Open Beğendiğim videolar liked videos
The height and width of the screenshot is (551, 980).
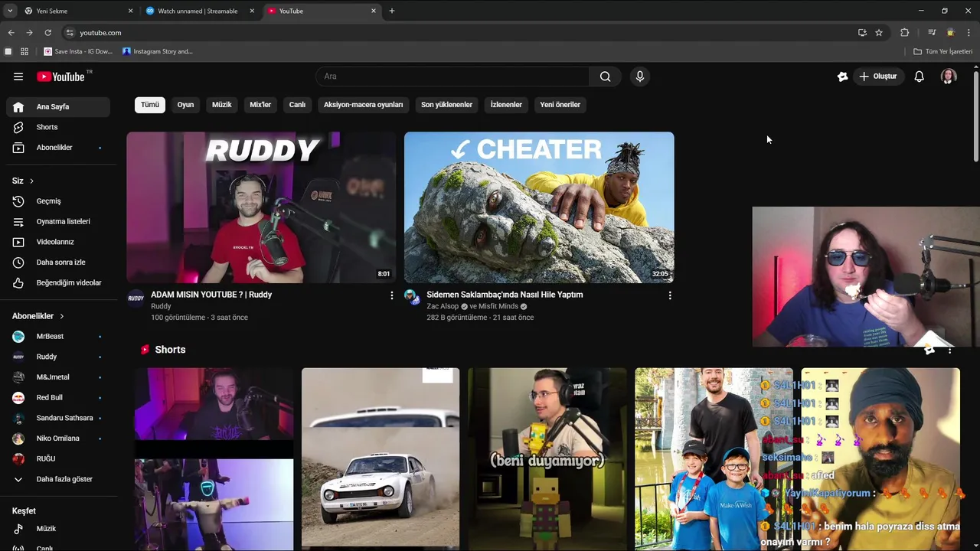click(x=58, y=283)
